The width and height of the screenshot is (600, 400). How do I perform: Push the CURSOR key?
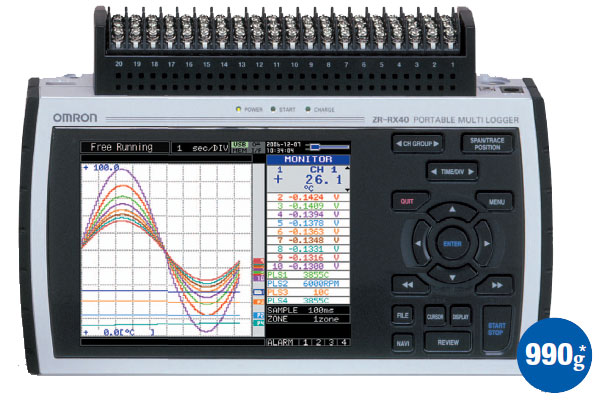pyautogui.click(x=435, y=316)
